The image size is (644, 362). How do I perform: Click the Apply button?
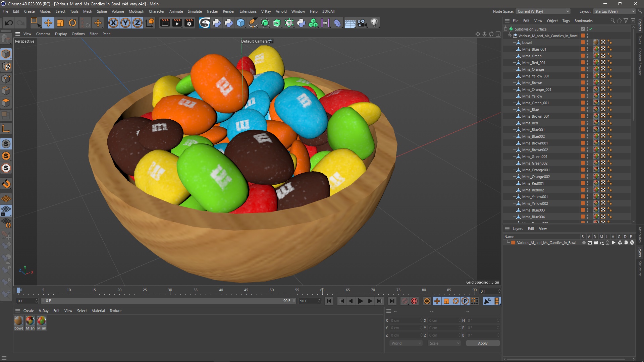point(483,343)
